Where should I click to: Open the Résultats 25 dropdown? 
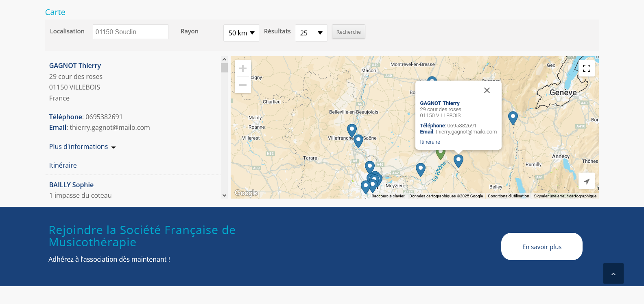click(311, 33)
